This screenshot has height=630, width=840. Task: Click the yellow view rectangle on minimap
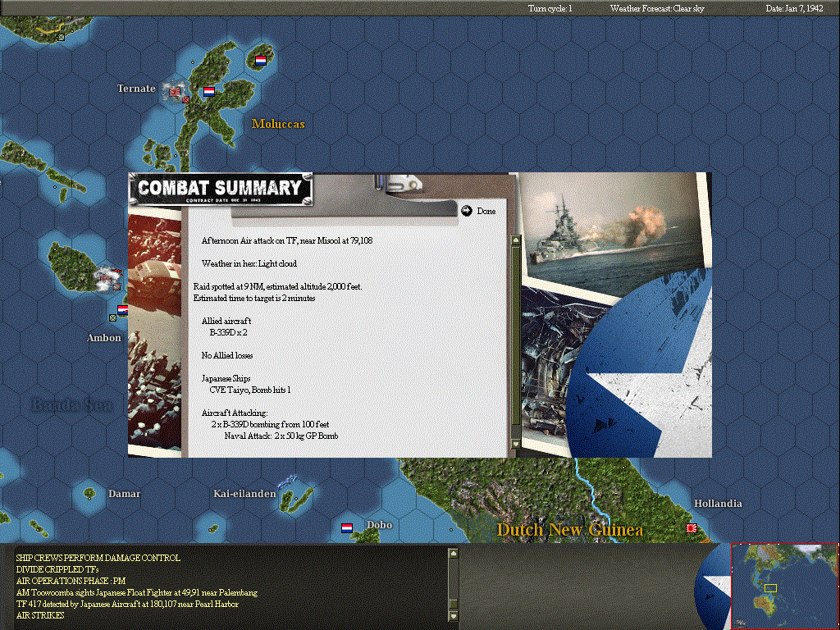tap(770, 588)
